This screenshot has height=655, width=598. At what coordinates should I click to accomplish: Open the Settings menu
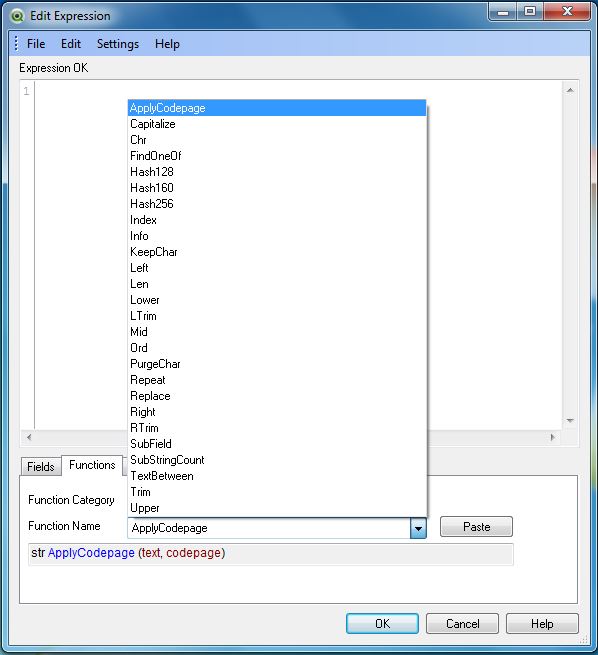pos(118,44)
